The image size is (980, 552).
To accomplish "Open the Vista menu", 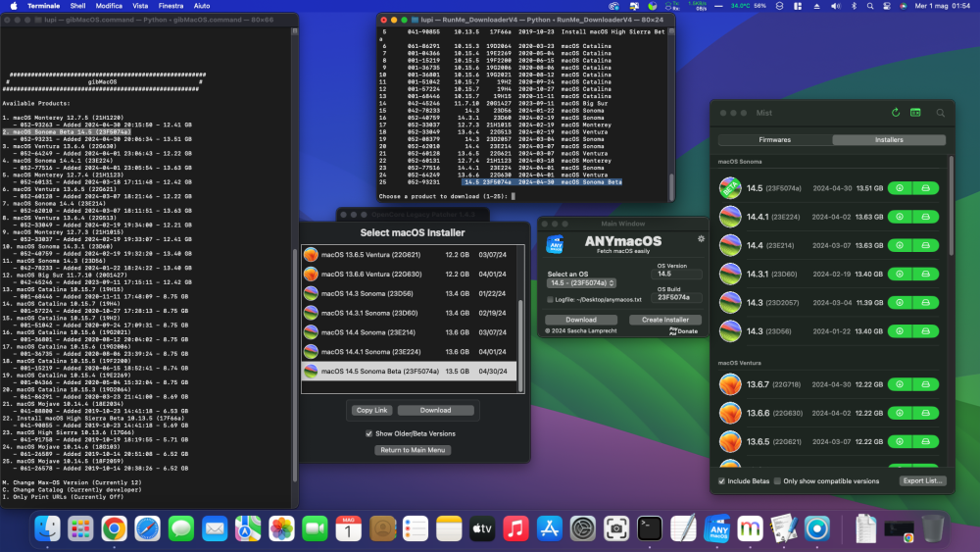I will click(140, 6).
